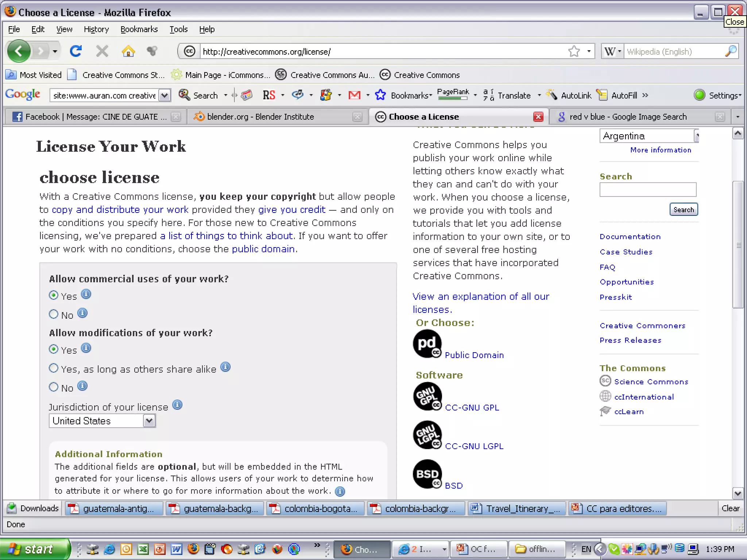
Task: Open the Public Domain pd logo
Action: [x=427, y=344]
